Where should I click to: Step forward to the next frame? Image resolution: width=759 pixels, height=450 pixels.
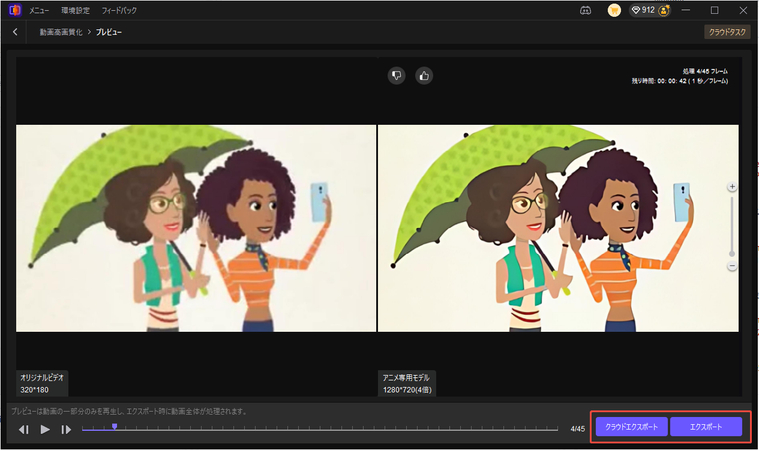click(x=66, y=429)
